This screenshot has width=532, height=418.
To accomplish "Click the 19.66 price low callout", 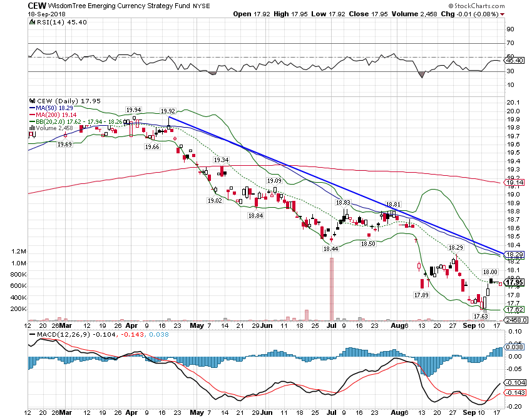I will [152, 146].
